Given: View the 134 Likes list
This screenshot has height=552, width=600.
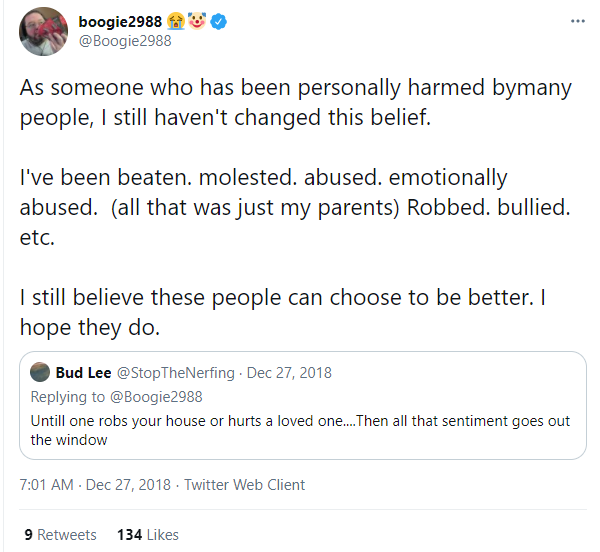Looking at the screenshot, I should tap(147, 535).
